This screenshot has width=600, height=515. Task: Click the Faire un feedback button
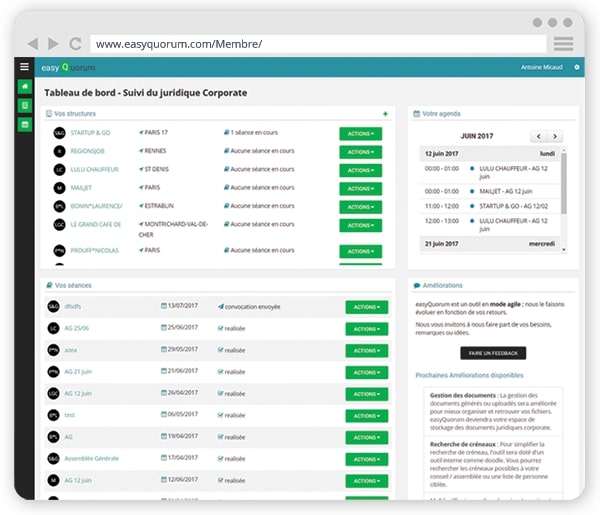tap(493, 353)
